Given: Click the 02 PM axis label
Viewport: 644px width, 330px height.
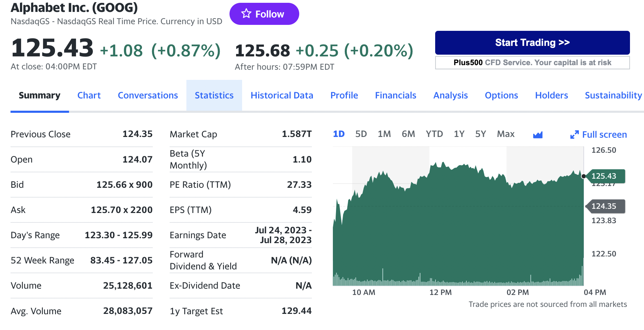Looking at the screenshot, I should 518,292.
